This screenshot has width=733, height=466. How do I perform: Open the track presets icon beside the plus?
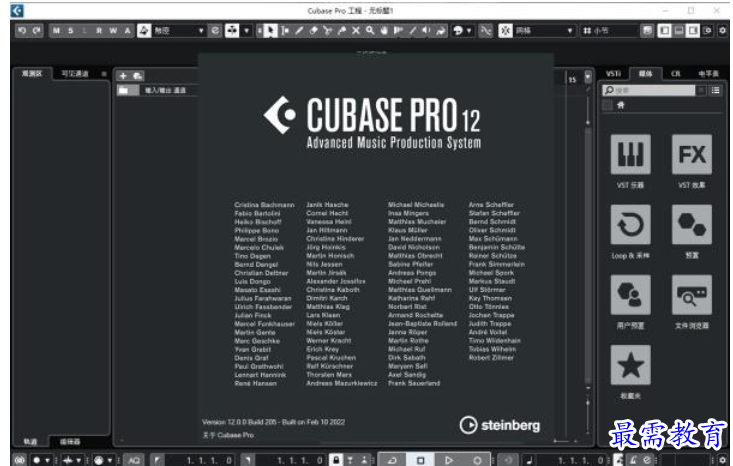pyautogui.click(x=137, y=76)
